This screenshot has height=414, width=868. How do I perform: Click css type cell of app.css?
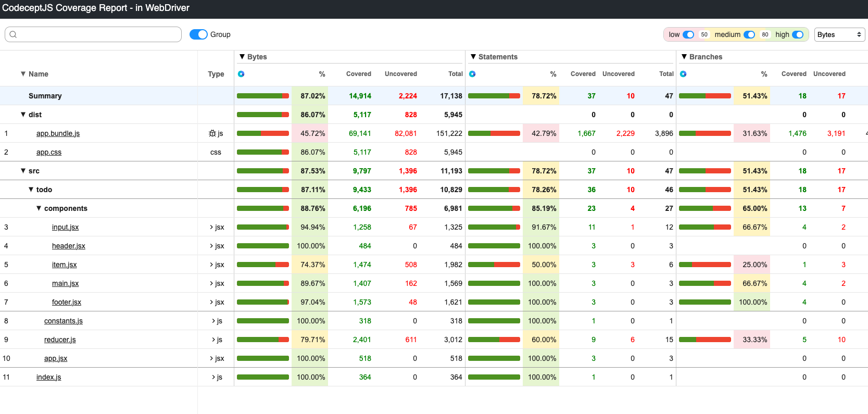216,152
